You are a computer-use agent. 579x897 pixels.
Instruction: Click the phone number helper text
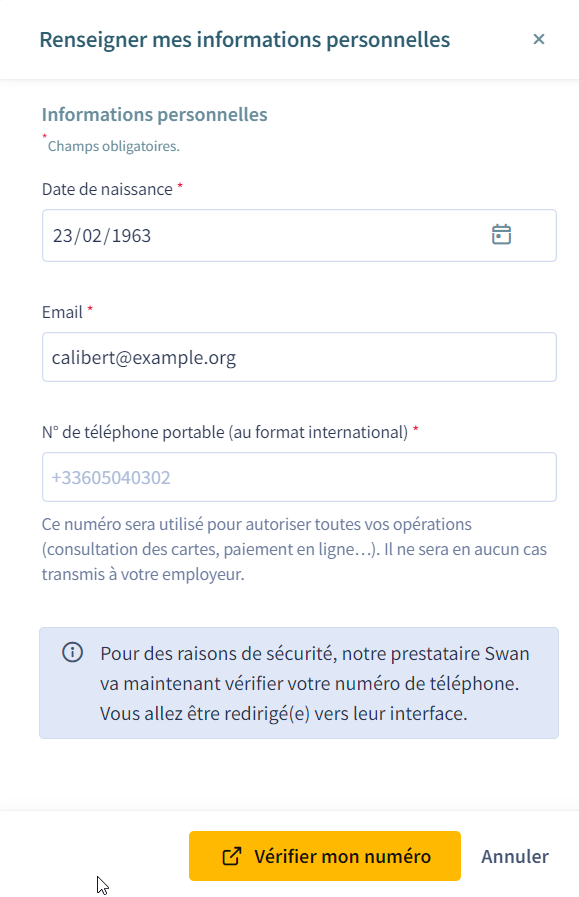click(294, 549)
